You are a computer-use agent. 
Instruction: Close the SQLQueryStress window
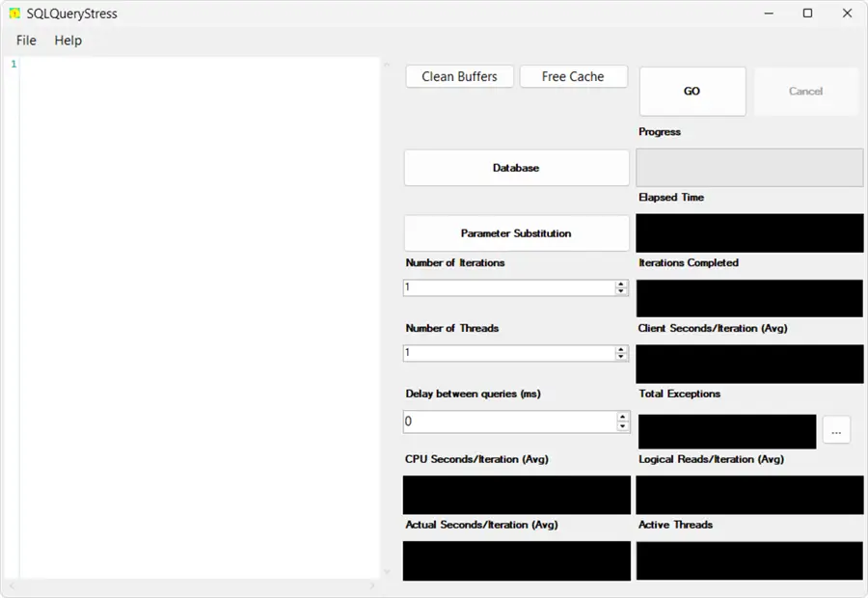click(x=847, y=14)
